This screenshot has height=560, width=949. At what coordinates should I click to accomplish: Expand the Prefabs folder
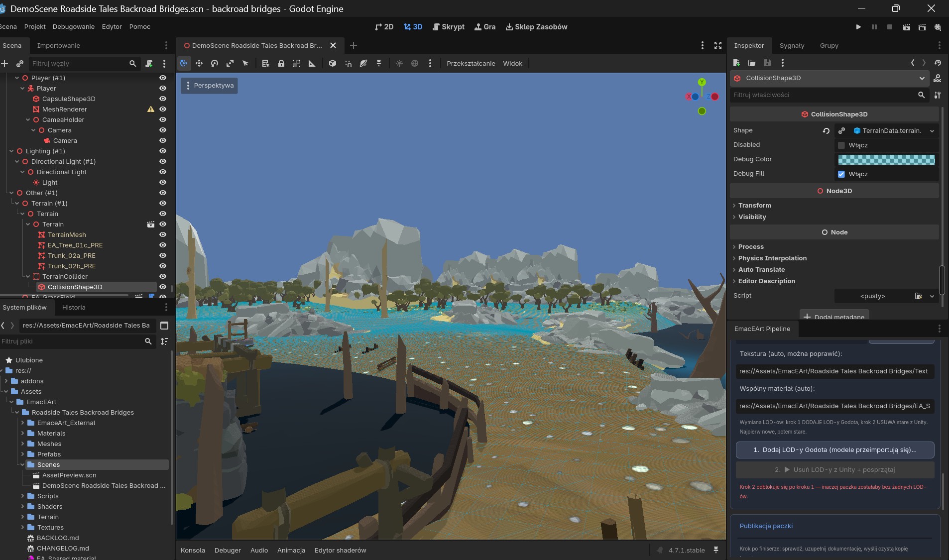point(22,454)
